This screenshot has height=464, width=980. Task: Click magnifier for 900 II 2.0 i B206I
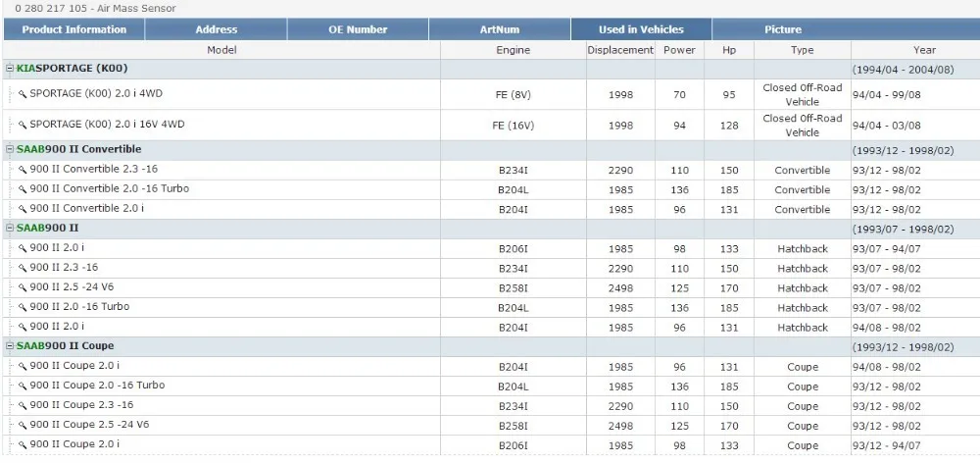tap(22, 248)
